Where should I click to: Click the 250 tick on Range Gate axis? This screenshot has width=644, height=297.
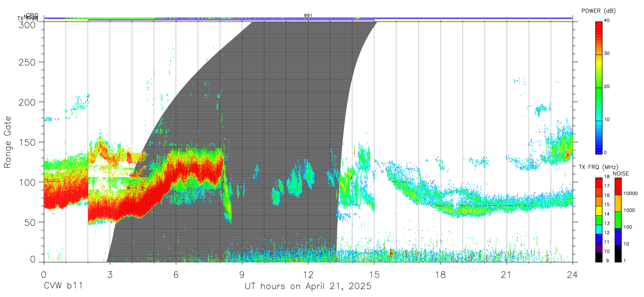28,62
